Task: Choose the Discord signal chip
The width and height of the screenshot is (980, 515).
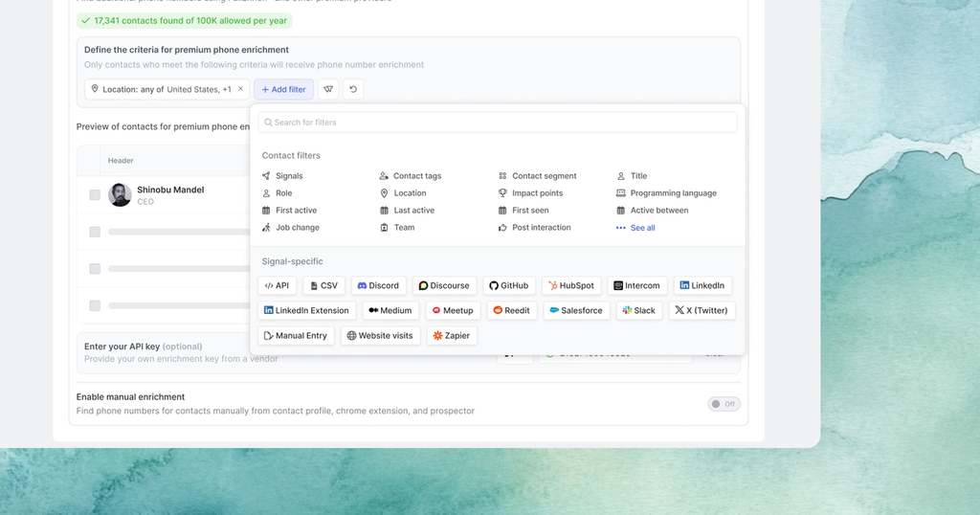Action: click(x=378, y=285)
